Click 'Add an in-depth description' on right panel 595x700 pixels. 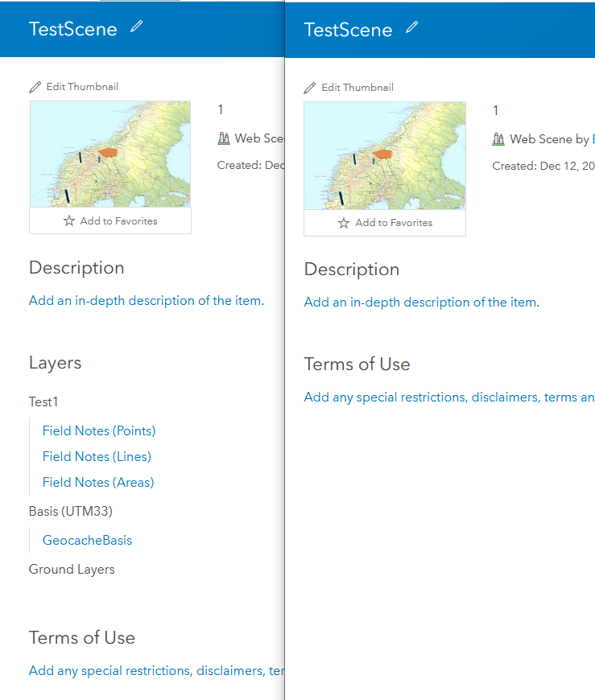420,302
